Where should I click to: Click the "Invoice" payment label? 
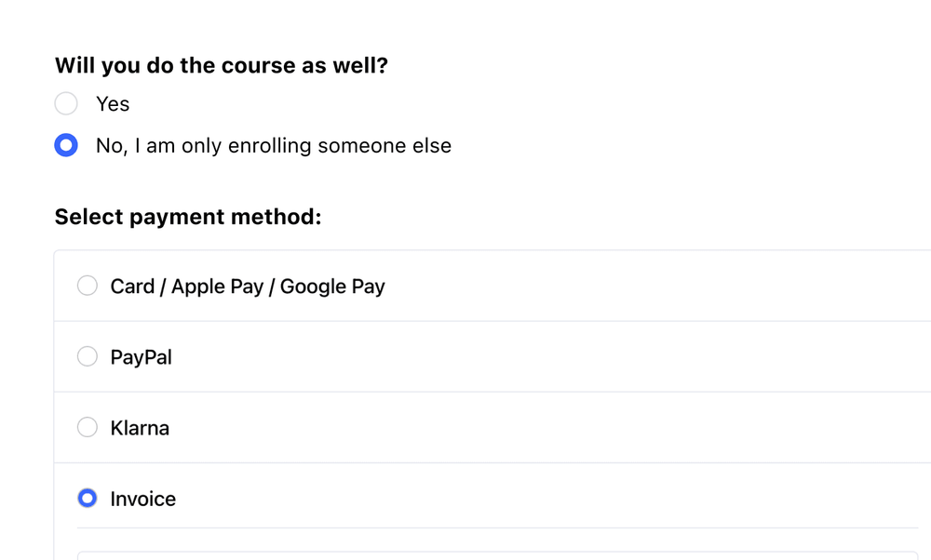pos(142,499)
